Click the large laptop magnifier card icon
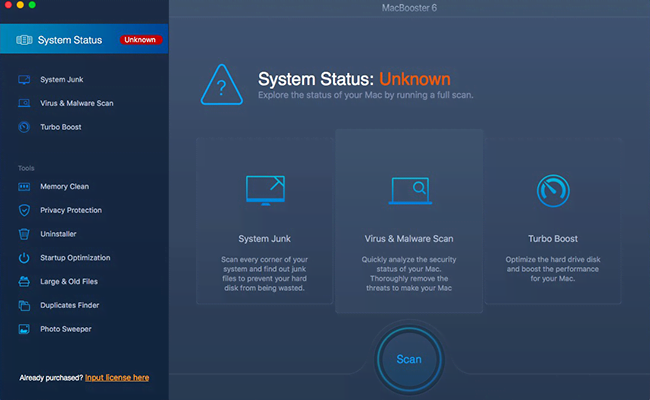 [x=410, y=191]
